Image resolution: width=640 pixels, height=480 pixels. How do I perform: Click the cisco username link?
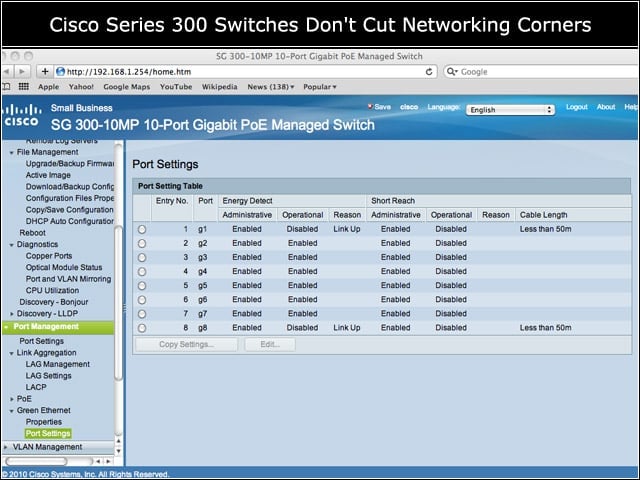point(409,107)
